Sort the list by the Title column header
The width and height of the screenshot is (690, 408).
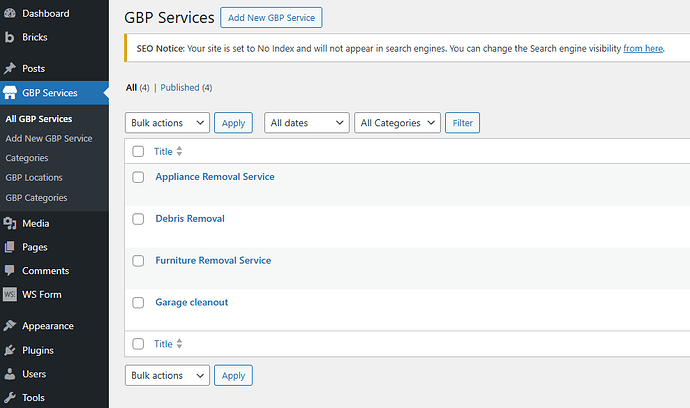[x=163, y=152]
